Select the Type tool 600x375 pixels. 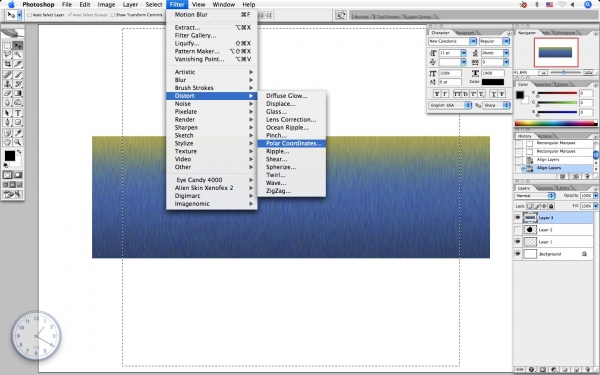point(18,113)
